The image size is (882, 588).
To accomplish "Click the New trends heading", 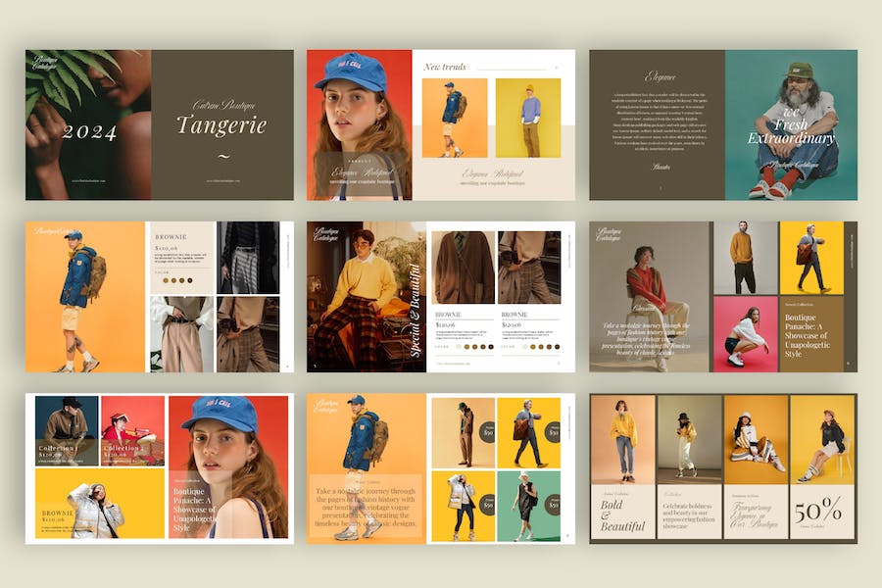I will click(x=445, y=67).
